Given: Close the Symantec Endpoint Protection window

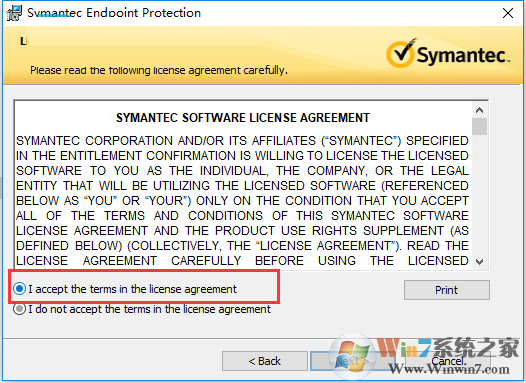Looking at the screenshot, I should coord(508,13).
